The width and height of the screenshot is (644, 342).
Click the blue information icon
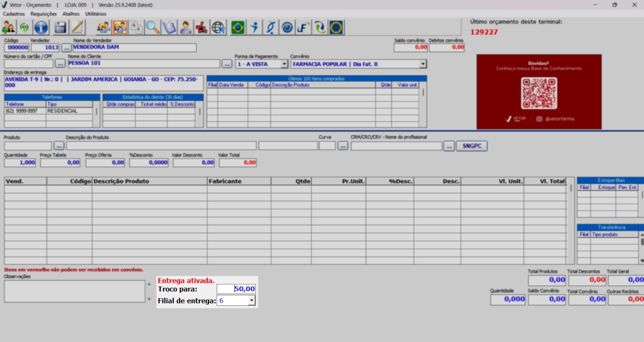pos(41,28)
